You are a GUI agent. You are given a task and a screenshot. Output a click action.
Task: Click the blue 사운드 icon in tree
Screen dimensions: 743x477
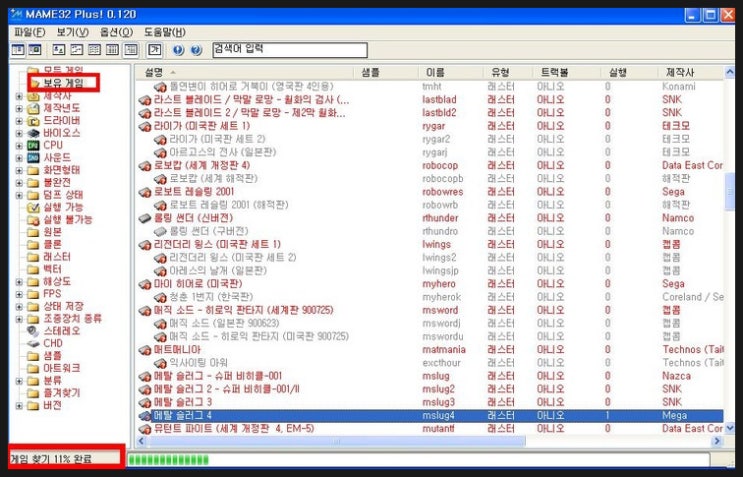33,158
